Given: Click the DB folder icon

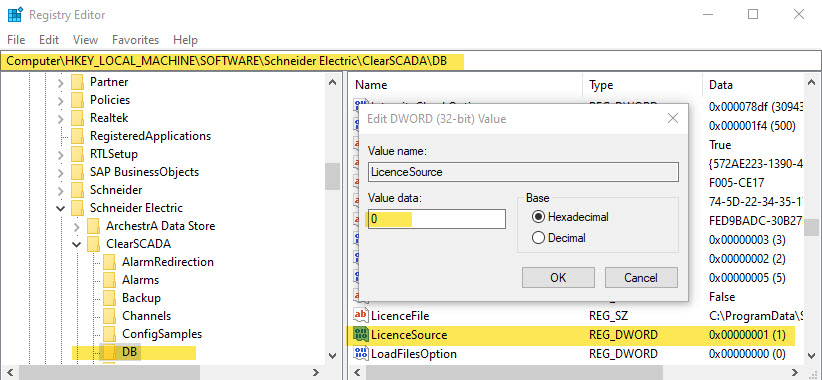Looking at the screenshot, I should click(x=110, y=352).
